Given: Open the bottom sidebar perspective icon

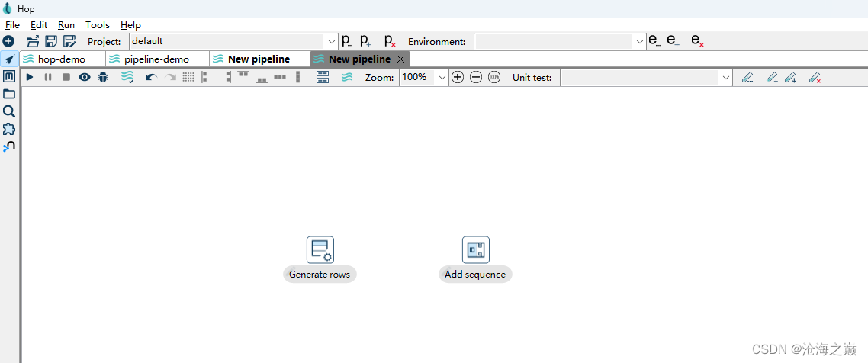Looking at the screenshot, I should pos(9,146).
